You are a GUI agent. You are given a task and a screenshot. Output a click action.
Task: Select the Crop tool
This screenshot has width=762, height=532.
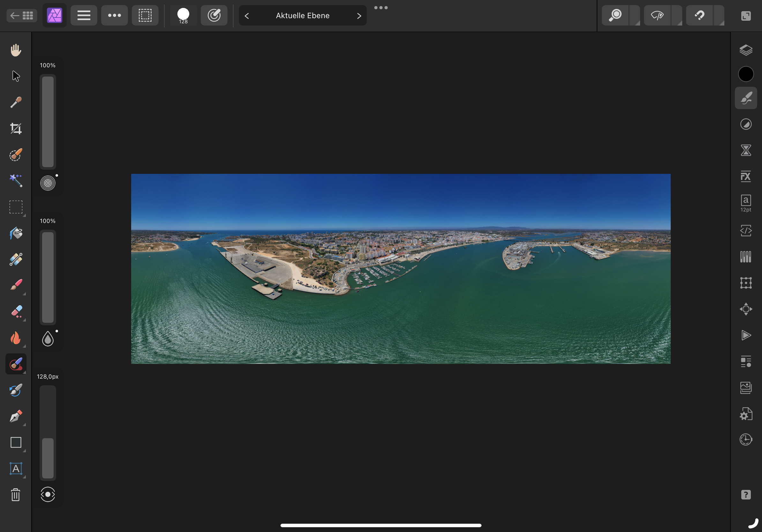16,128
